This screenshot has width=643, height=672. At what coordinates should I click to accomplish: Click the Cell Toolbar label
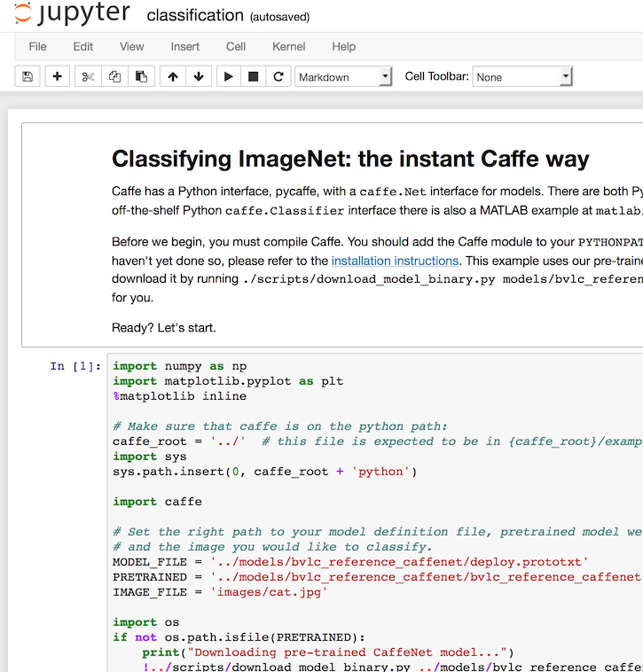click(436, 76)
